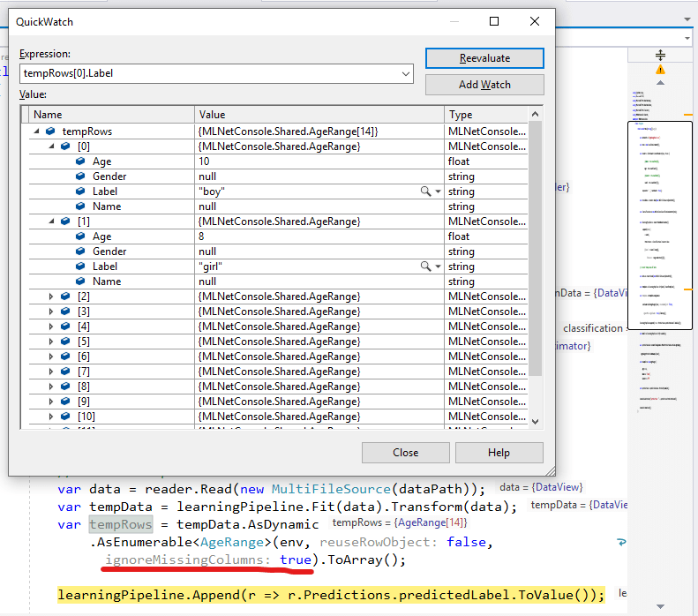Expand the [4] array element
Screen dimensions: 698x616
pyautogui.click(x=51, y=327)
